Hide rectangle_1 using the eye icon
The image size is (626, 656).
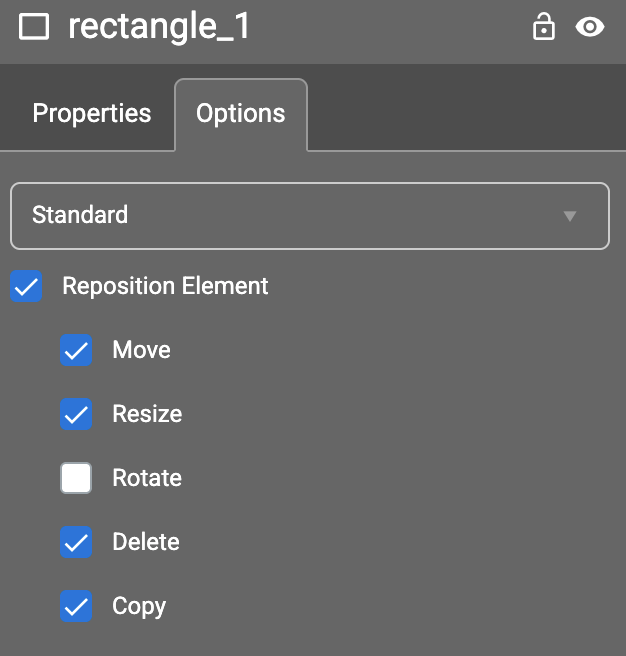click(590, 27)
